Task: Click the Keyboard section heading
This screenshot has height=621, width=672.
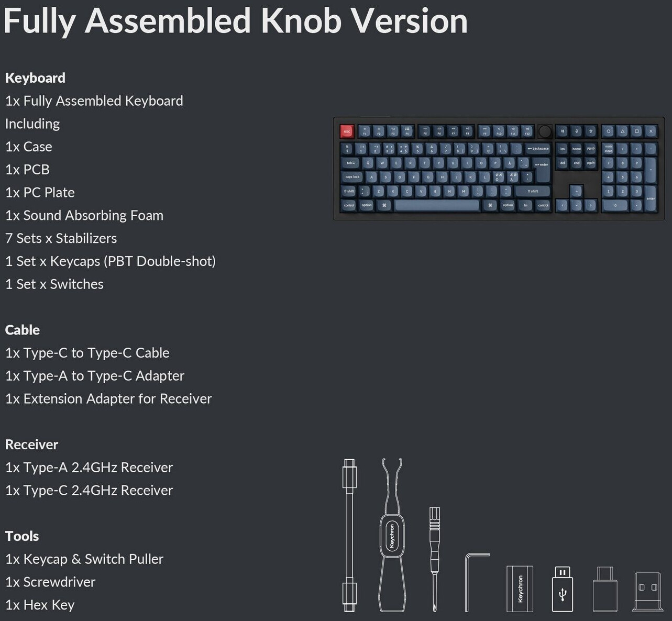Action: 35,78
